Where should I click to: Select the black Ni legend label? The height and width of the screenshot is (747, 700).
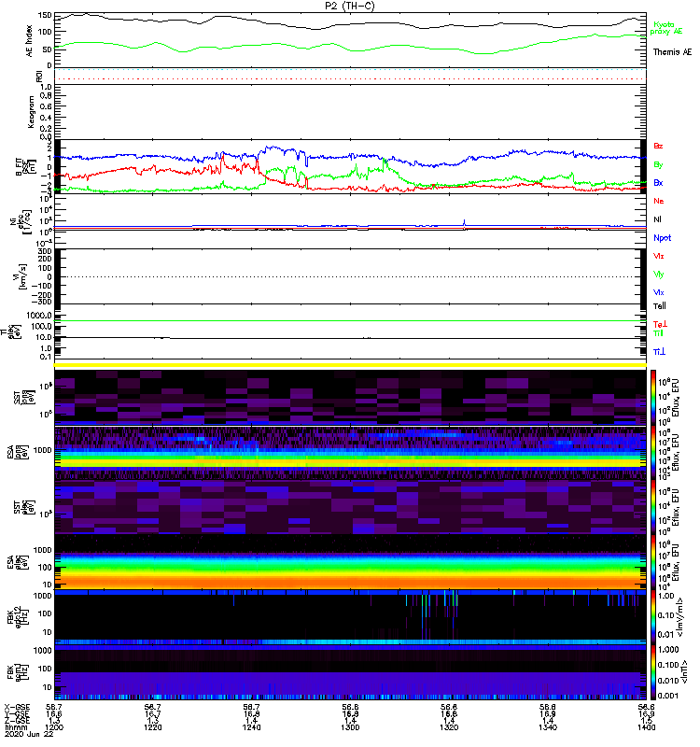click(657, 219)
